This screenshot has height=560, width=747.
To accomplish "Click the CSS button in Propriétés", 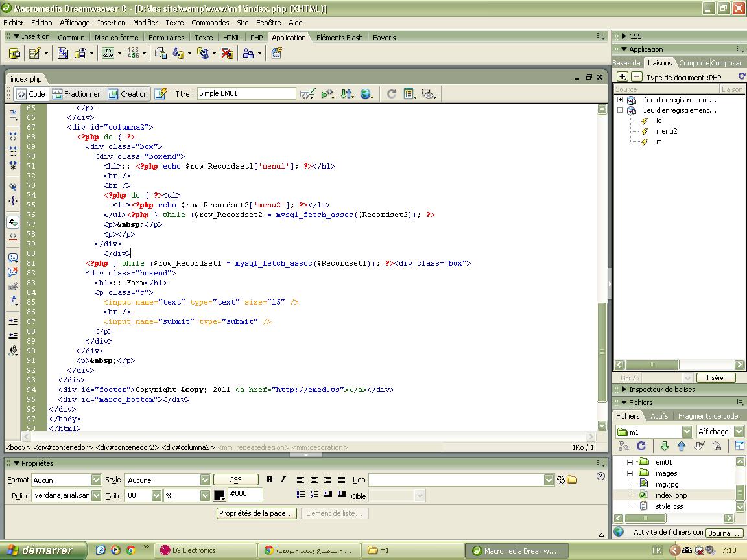I will 236,480.
